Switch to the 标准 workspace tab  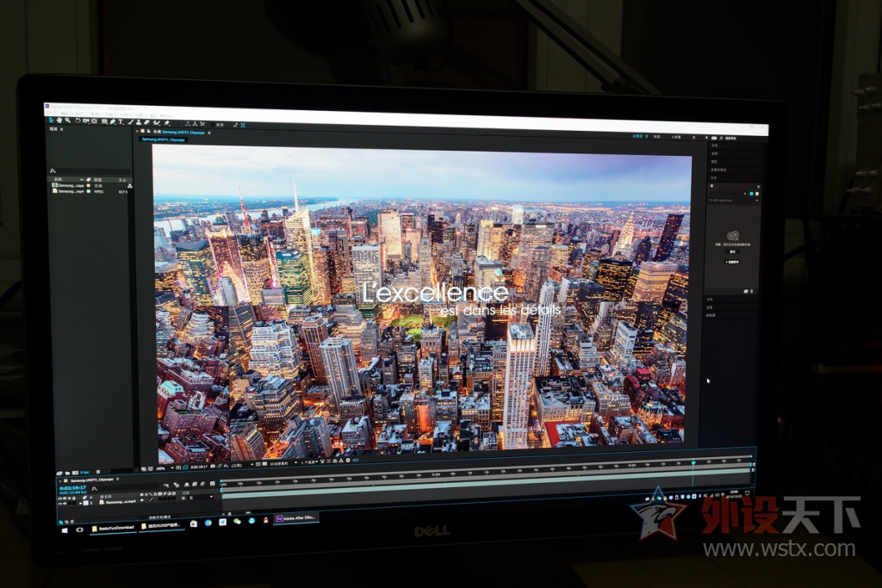[657, 137]
